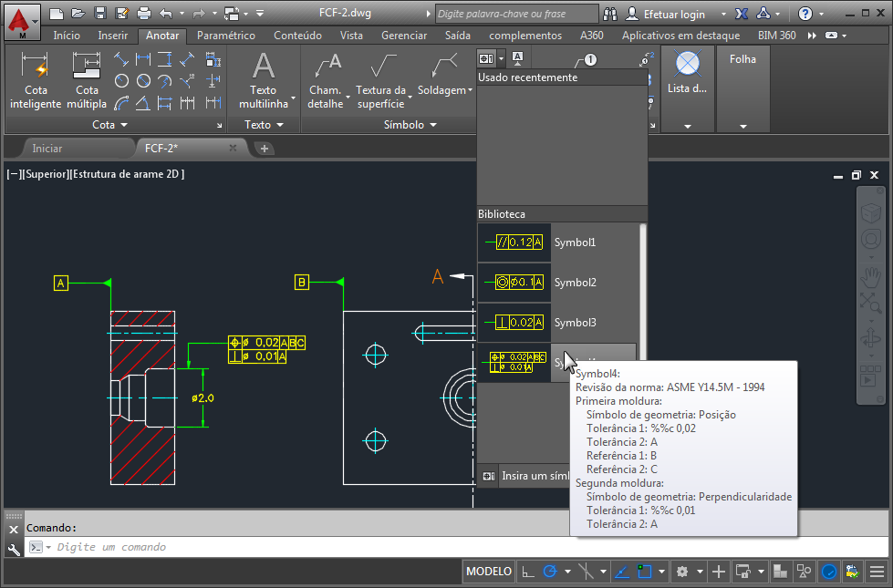Expand the Cota panel dropdown
The width and height of the screenshot is (893, 588).
pos(124,125)
